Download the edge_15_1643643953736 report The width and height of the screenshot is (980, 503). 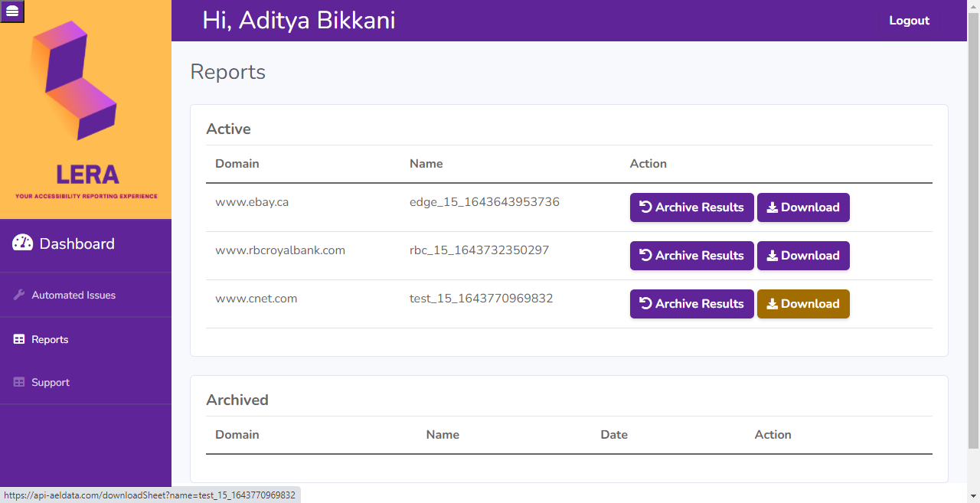803,207
